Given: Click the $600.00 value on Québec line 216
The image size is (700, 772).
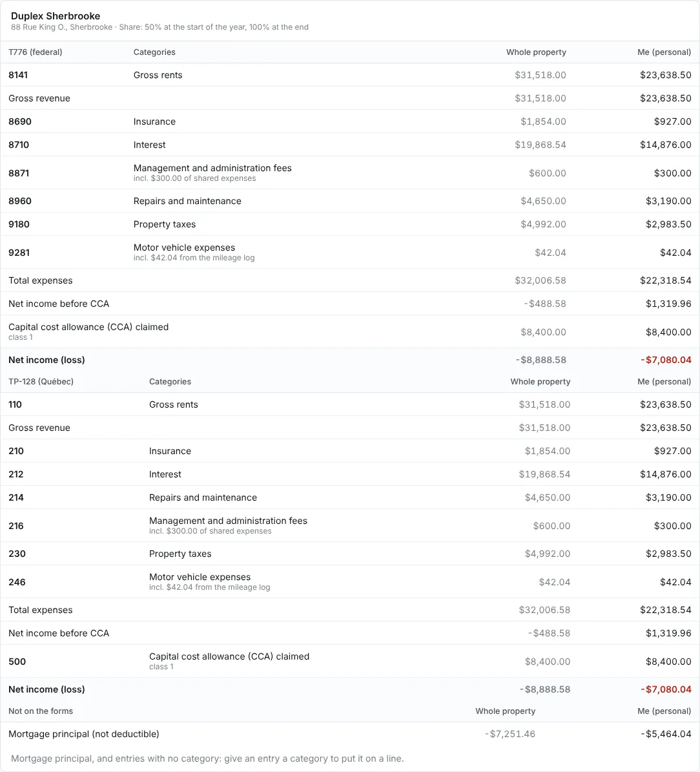Looking at the screenshot, I should (x=552, y=526).
